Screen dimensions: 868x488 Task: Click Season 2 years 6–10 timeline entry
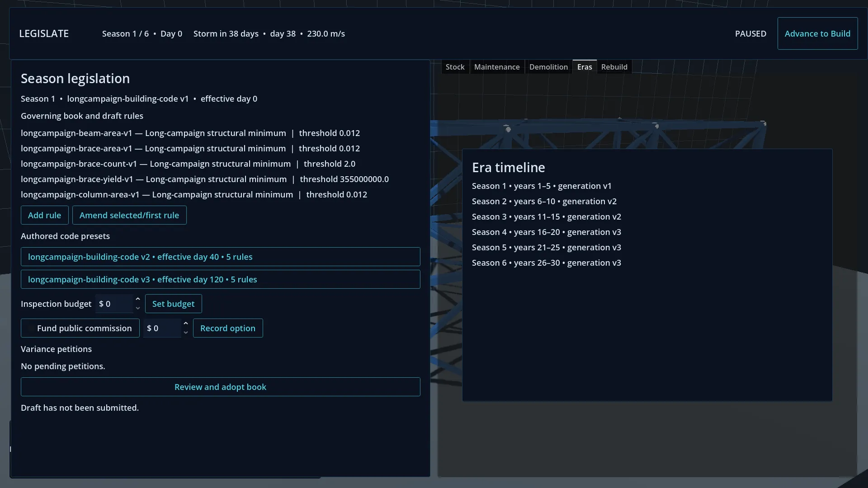click(x=544, y=201)
